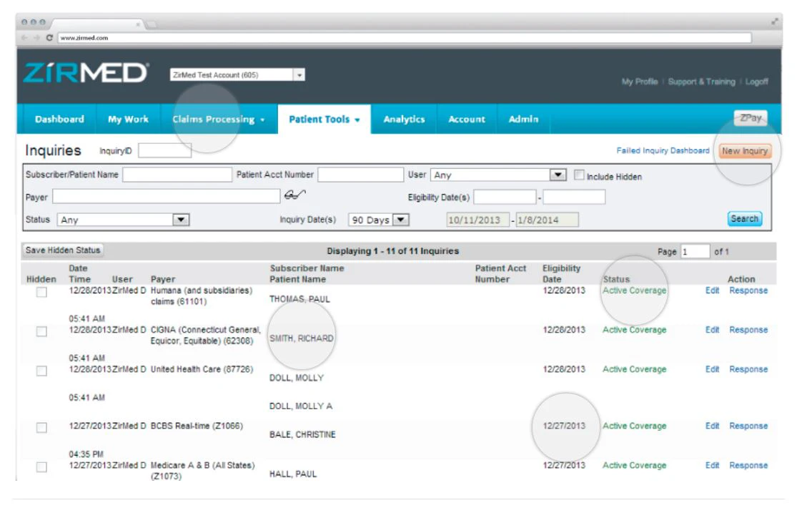Click Response for SMITH, RICHARD inquiry
Image resolution: width=812 pixels, height=513 pixels.
748,330
